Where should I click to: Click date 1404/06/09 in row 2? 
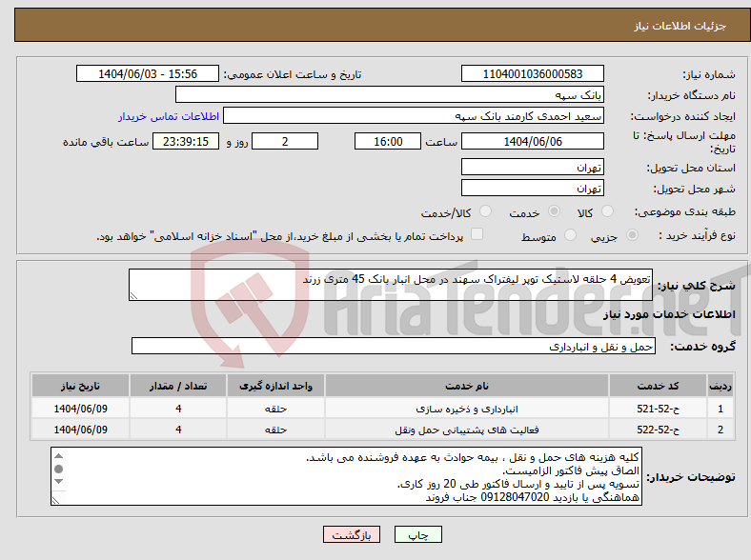(80, 430)
